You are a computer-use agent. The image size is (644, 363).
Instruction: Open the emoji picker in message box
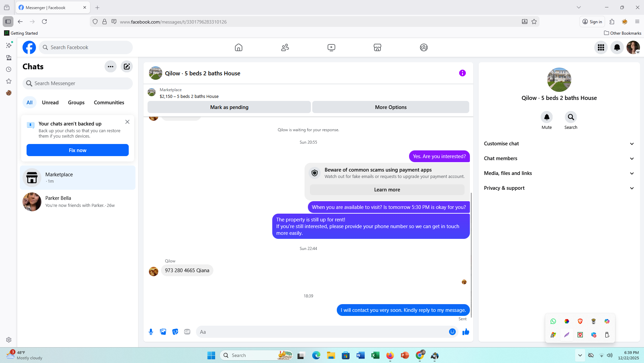[x=452, y=332]
